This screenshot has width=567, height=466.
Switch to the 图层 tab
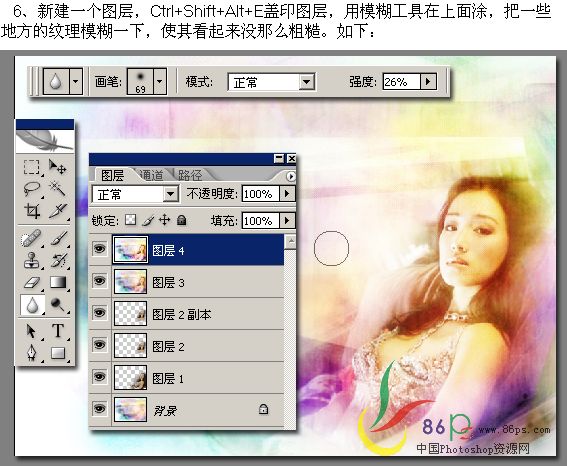(x=112, y=176)
